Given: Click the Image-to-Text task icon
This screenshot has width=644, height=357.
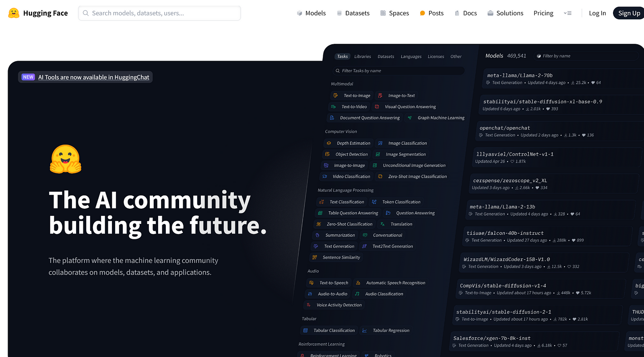Looking at the screenshot, I should pos(380,96).
